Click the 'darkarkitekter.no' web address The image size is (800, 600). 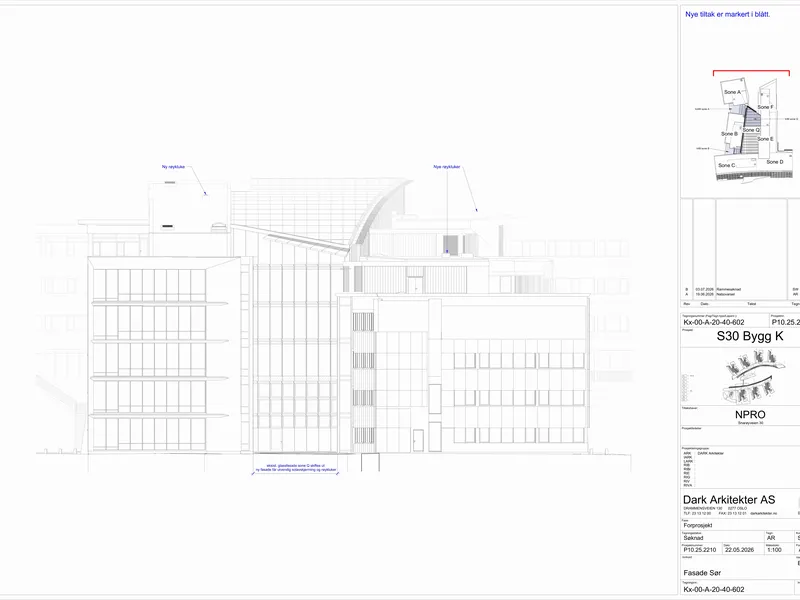[762, 513]
